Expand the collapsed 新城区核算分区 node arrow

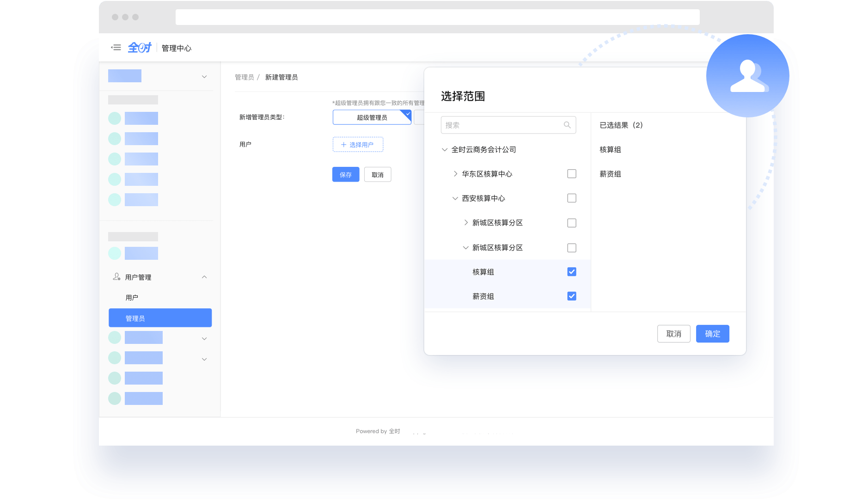[466, 223]
